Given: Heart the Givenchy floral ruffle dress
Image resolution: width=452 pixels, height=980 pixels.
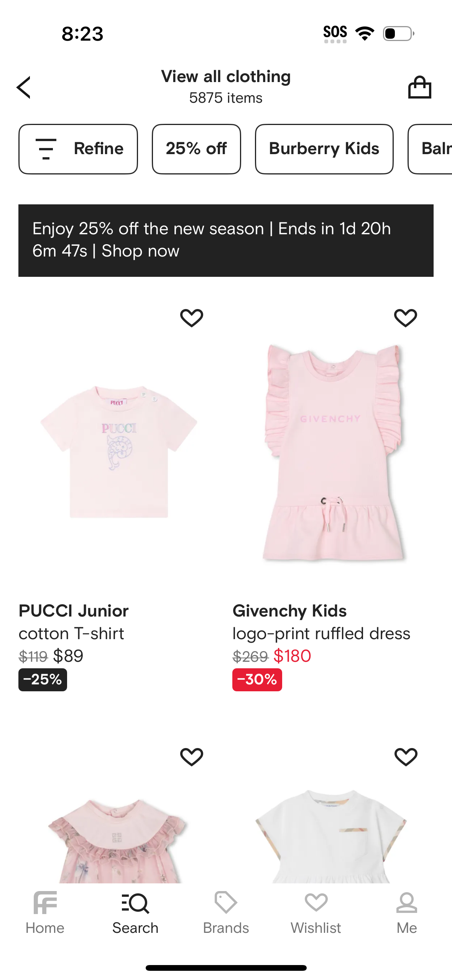Looking at the screenshot, I should (x=192, y=756).
